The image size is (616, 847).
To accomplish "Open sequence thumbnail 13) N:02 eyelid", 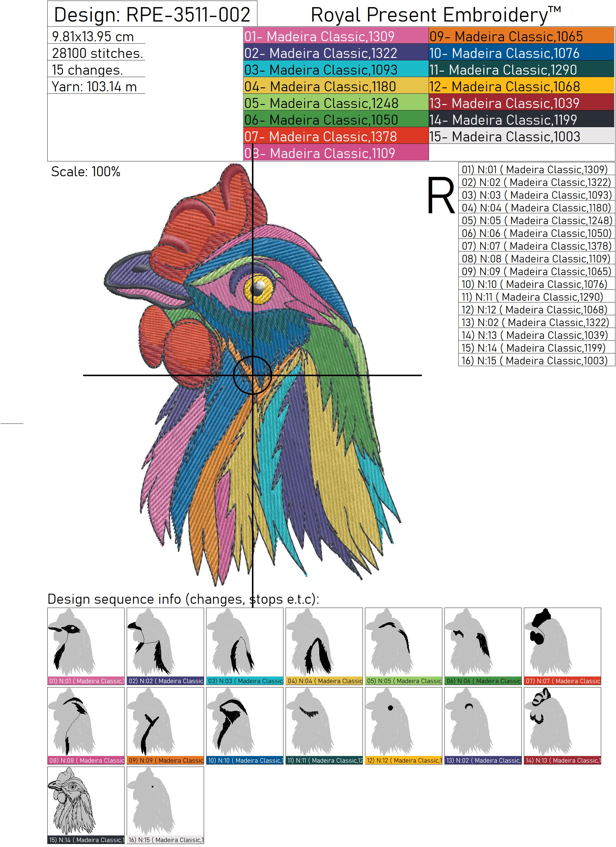I will [x=483, y=726].
